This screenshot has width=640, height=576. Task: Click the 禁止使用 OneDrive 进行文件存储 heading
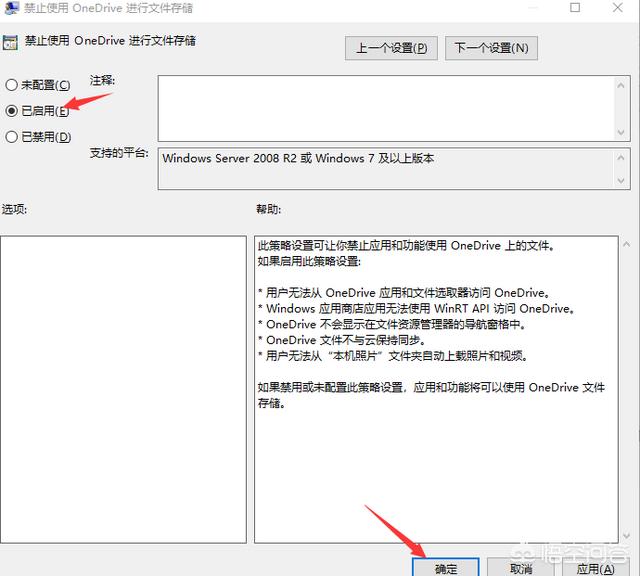pyautogui.click(x=110, y=41)
